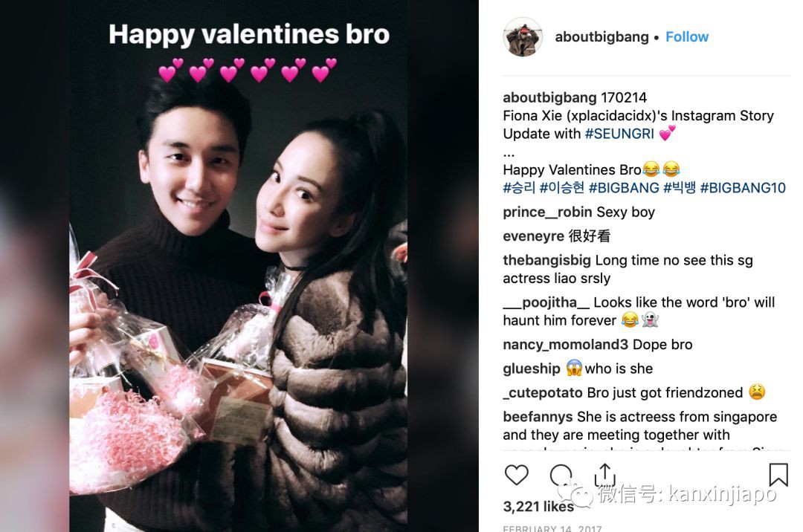This screenshot has width=803, height=532.
Task: Visit commenter eveneyre's profile
Action: click(533, 236)
